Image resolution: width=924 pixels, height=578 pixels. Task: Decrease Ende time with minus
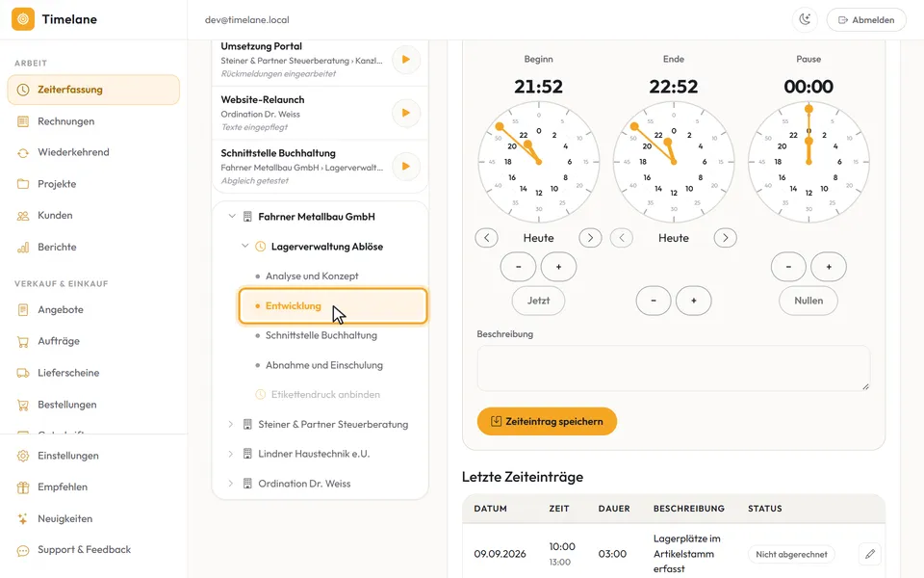(654, 301)
